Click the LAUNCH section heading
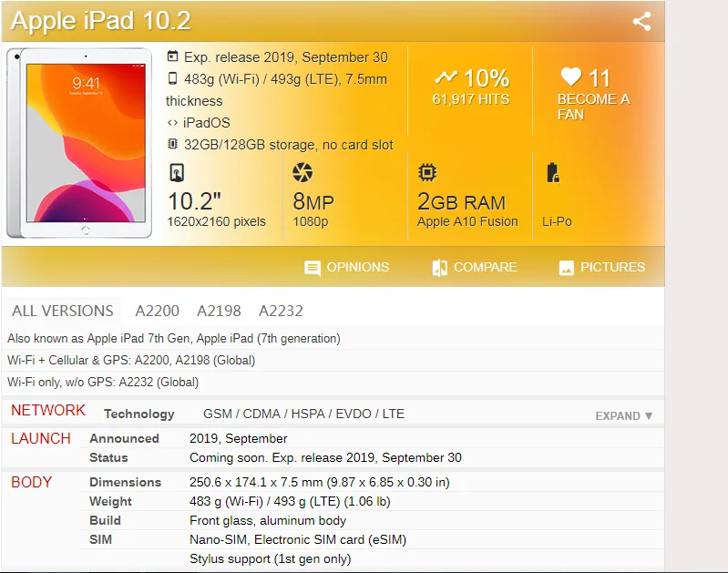Image resolution: width=728 pixels, height=573 pixels. [x=41, y=438]
